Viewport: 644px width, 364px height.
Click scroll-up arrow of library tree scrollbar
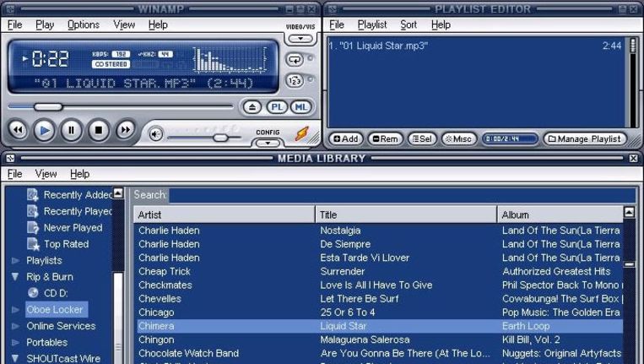[x=118, y=193]
